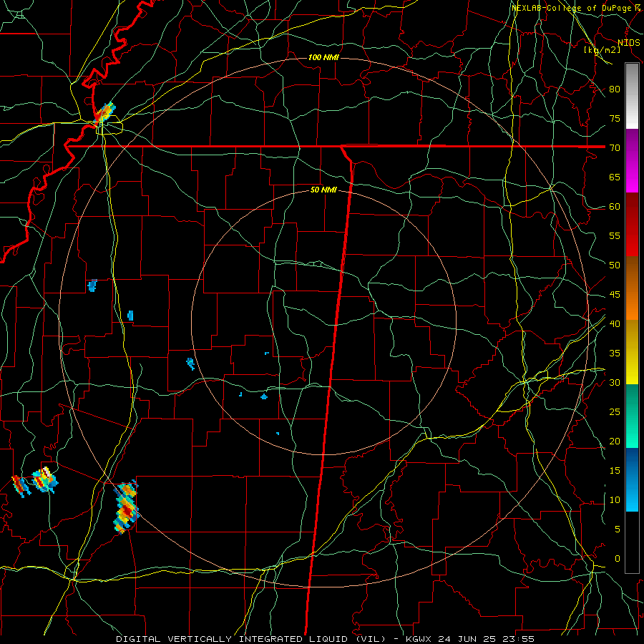
Task: Click the 45 value on the VIL scale
Action: coord(615,295)
